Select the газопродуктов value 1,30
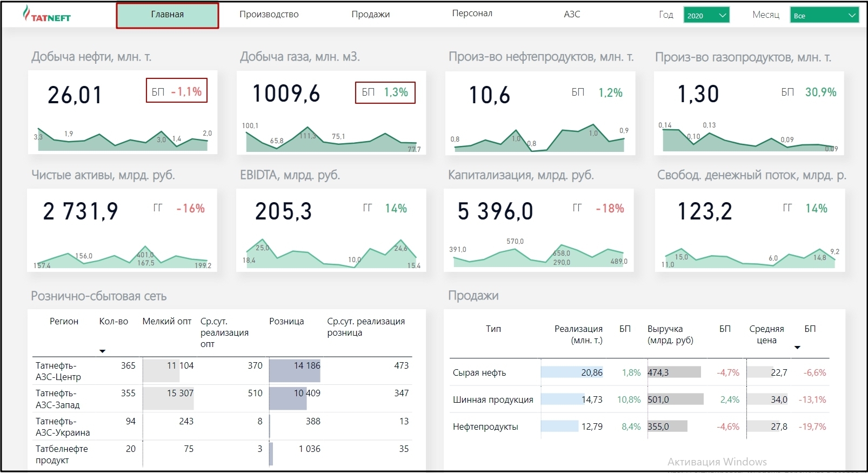The width and height of the screenshot is (868, 473). click(x=698, y=94)
